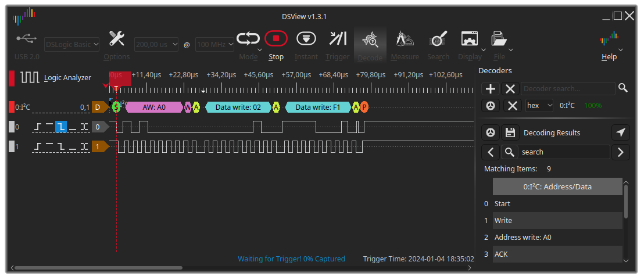Stop the capture with the Stop button
Viewport: 644px width, 280px height.
pyautogui.click(x=276, y=38)
